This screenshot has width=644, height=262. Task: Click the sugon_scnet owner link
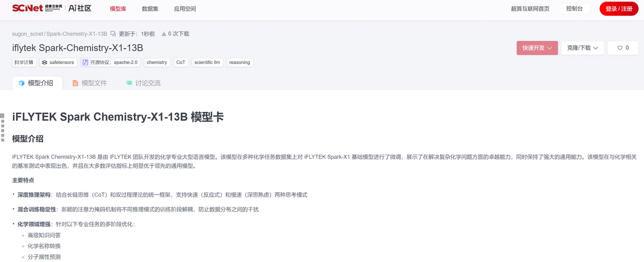(x=28, y=34)
